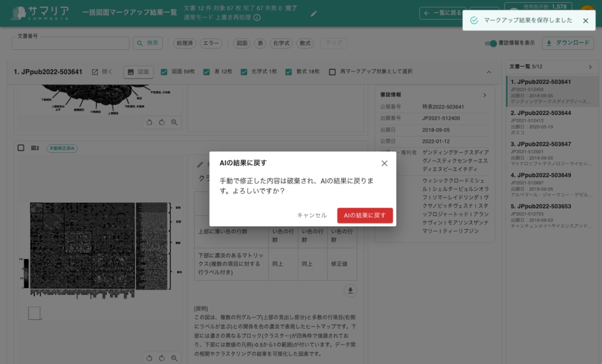The width and height of the screenshot is (602, 364).
Task: Click the サマリア logo
Action: click(x=40, y=13)
